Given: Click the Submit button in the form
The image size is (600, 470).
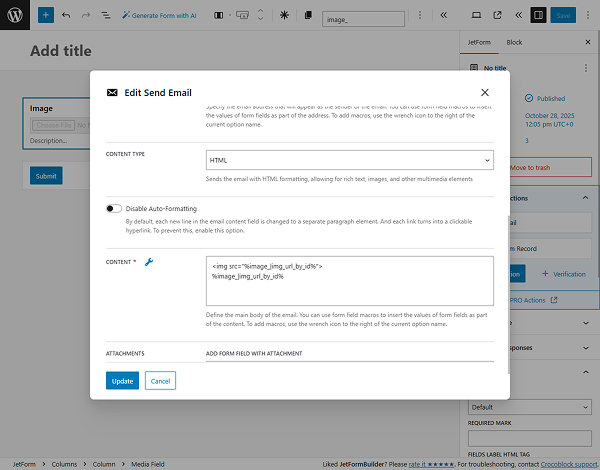Looking at the screenshot, I should [46, 176].
